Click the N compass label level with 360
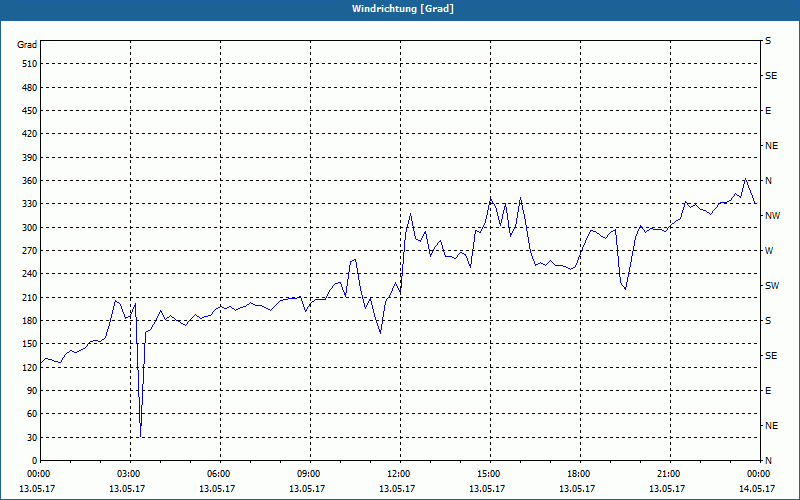This screenshot has height=500, width=800. (x=768, y=181)
